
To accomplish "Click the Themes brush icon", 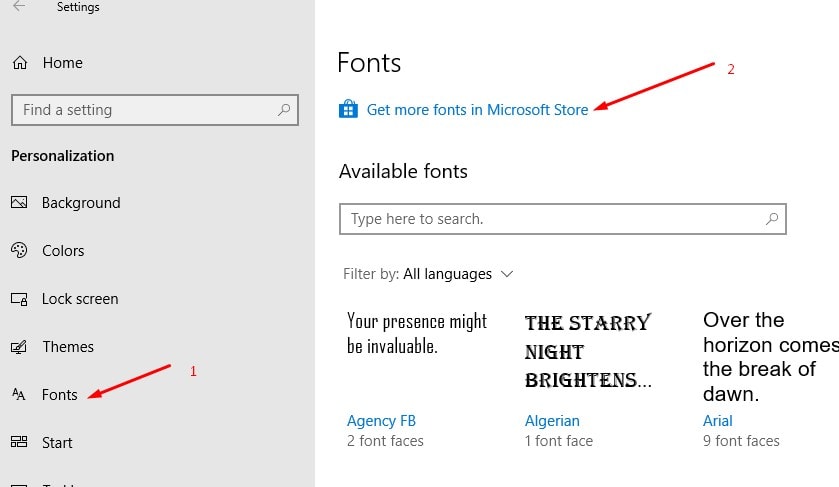I will click(19, 347).
